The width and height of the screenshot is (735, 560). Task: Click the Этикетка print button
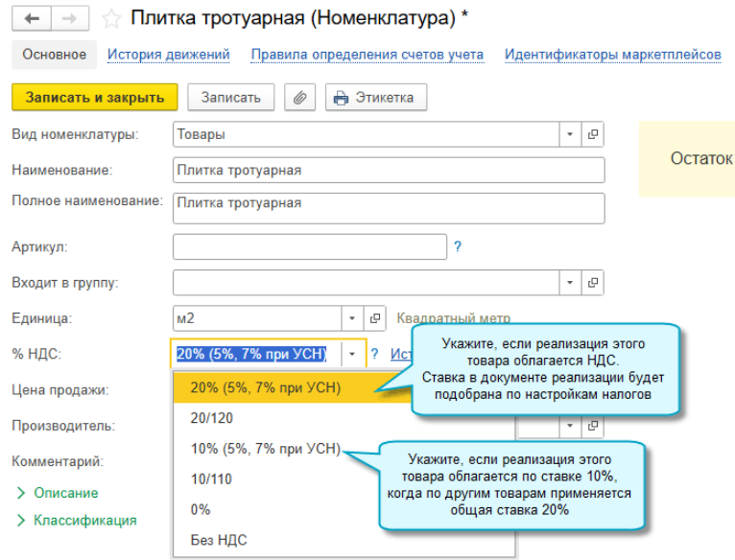[x=375, y=97]
